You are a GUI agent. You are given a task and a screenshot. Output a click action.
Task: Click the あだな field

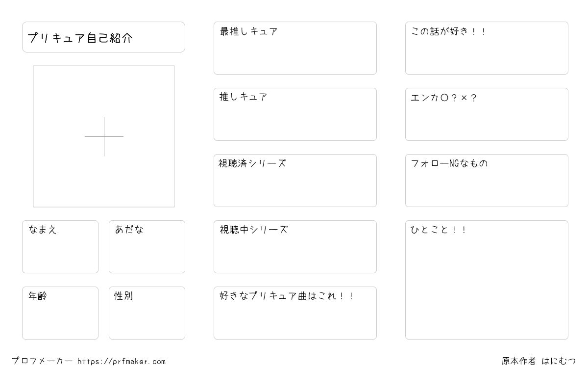147,247
